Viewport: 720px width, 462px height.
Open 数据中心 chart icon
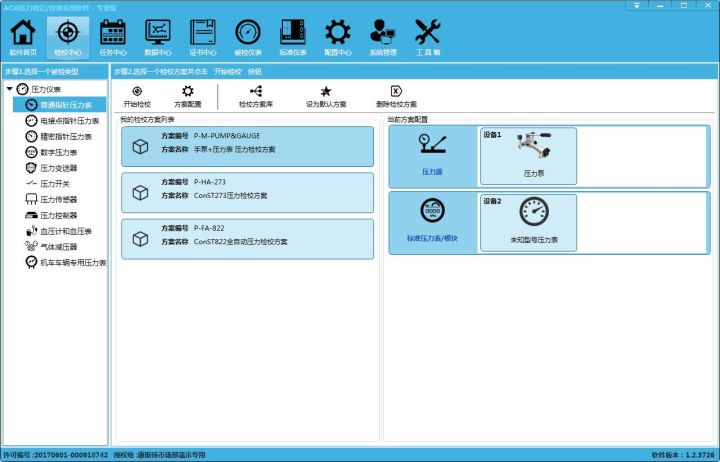[157, 36]
